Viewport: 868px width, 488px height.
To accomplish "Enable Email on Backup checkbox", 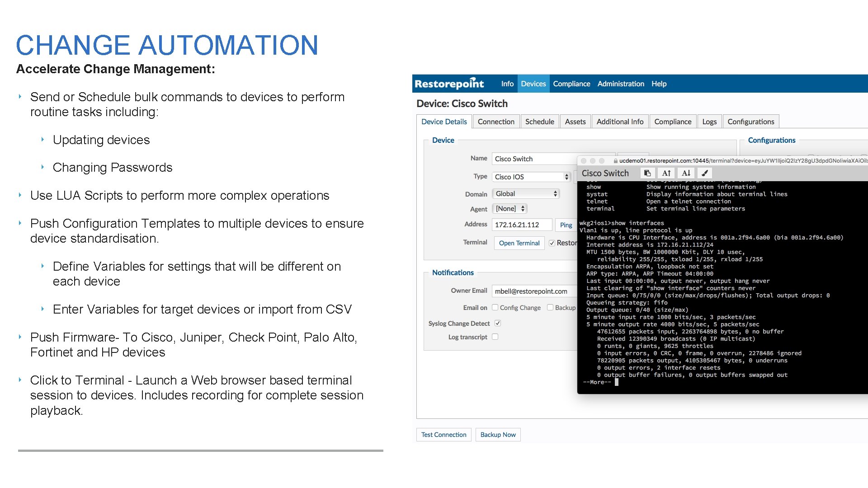I will tap(550, 308).
